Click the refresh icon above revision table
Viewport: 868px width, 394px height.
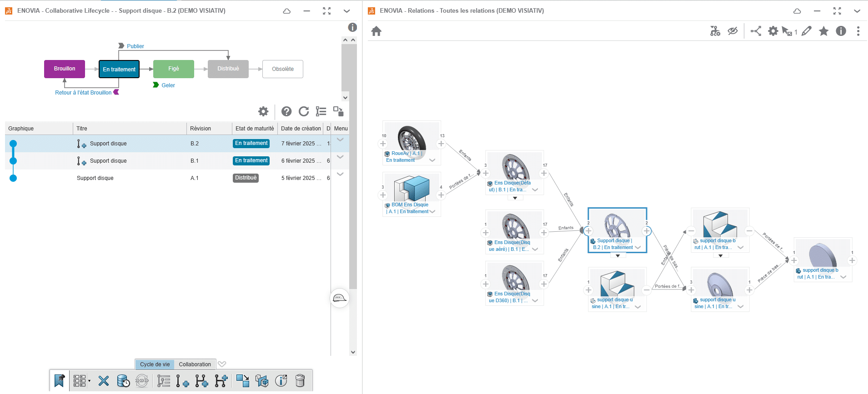(x=304, y=111)
